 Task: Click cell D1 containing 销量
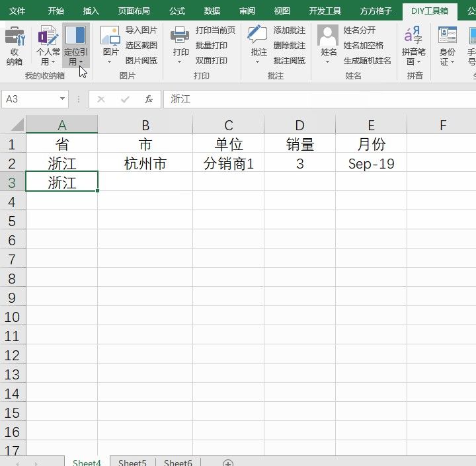click(299, 144)
